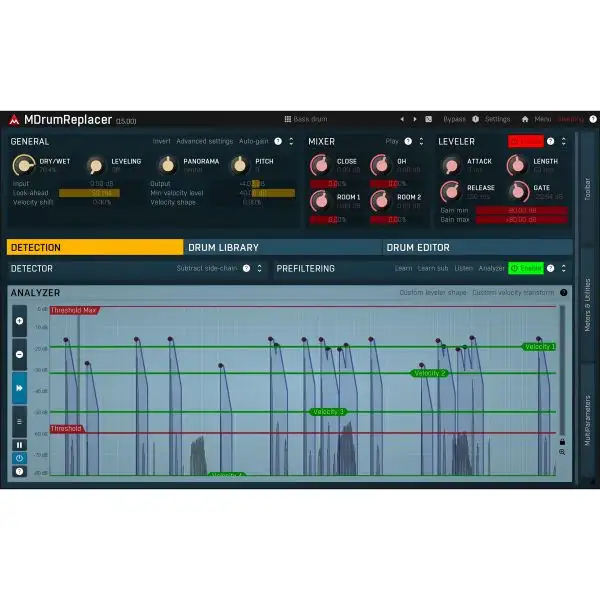Click Custom velocity transform

[x=513, y=292]
